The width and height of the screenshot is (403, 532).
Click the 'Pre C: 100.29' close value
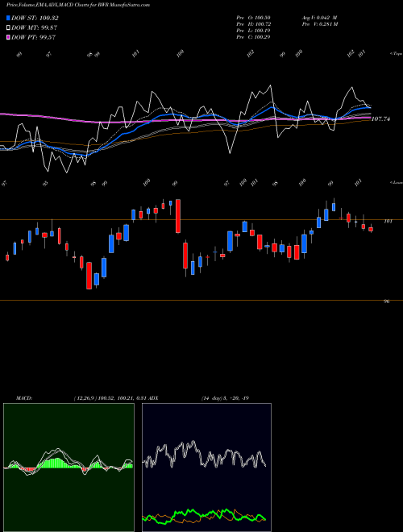pyautogui.click(x=253, y=37)
